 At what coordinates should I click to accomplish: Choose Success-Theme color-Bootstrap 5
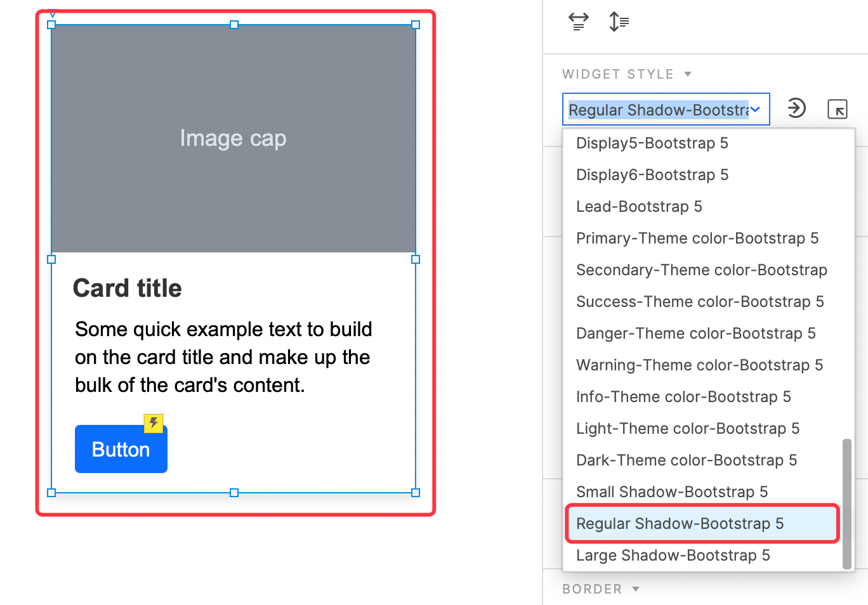[699, 302]
